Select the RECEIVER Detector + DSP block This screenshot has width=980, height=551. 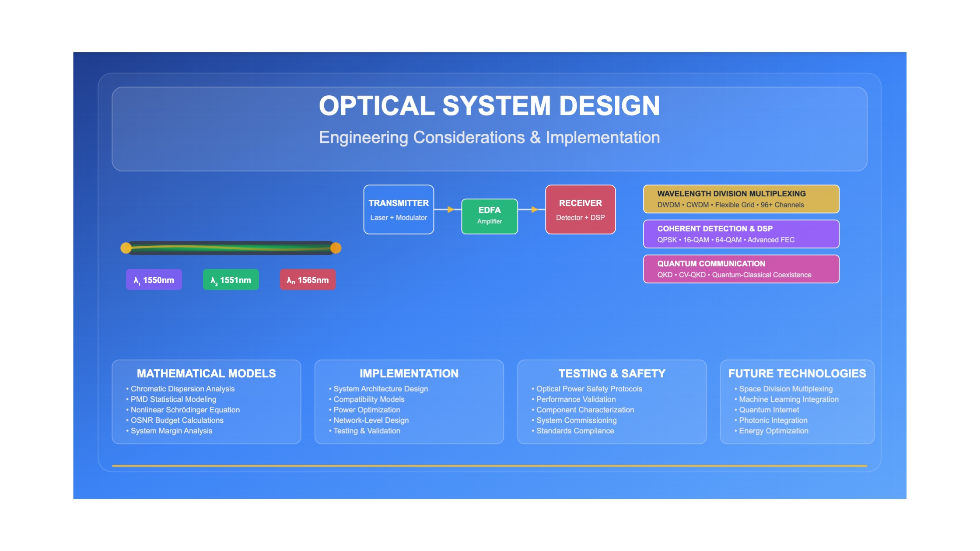click(580, 209)
